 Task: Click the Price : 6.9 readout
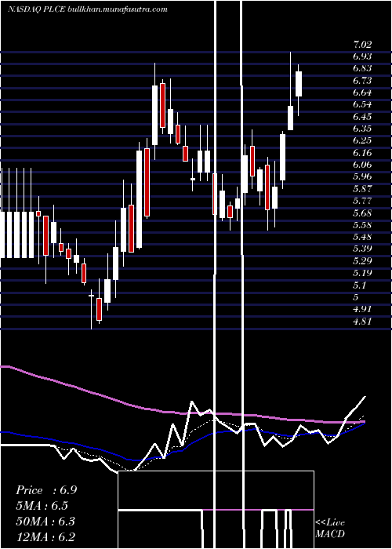click(46, 490)
